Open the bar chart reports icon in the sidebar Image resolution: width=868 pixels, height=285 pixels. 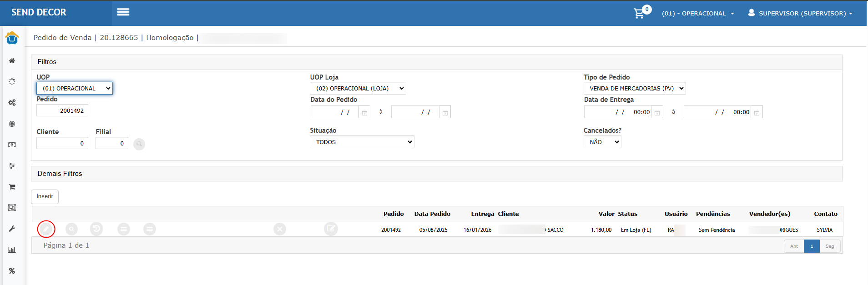(x=12, y=250)
